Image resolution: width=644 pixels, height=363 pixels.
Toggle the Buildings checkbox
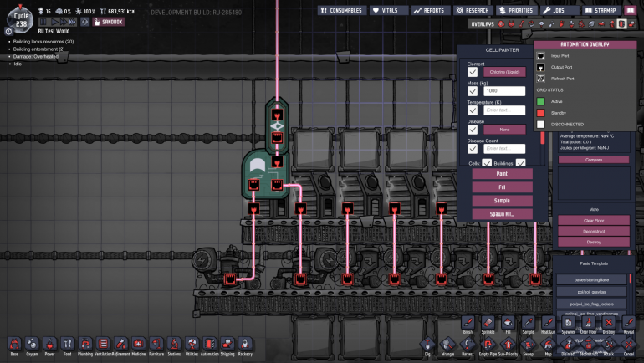tap(521, 163)
